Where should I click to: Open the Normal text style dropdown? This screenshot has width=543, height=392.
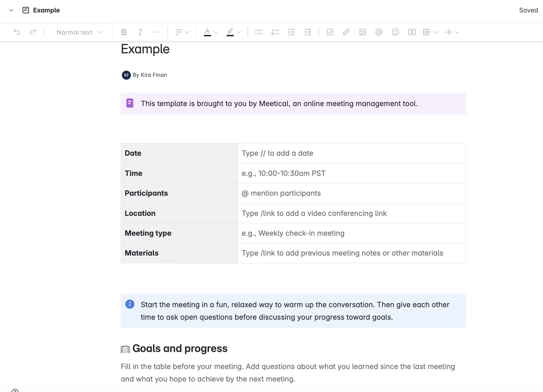click(80, 32)
